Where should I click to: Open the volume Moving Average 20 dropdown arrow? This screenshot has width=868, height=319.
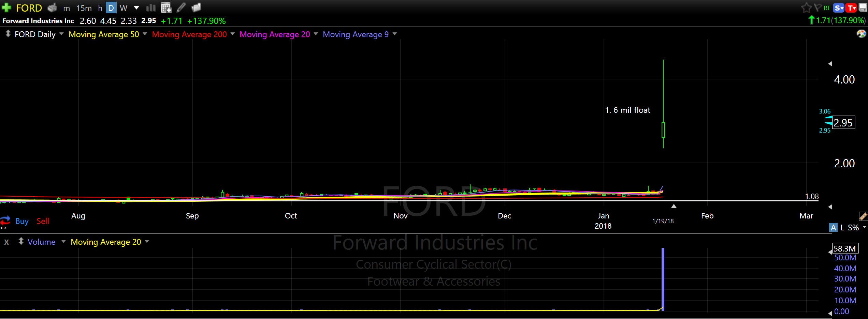[x=147, y=241]
